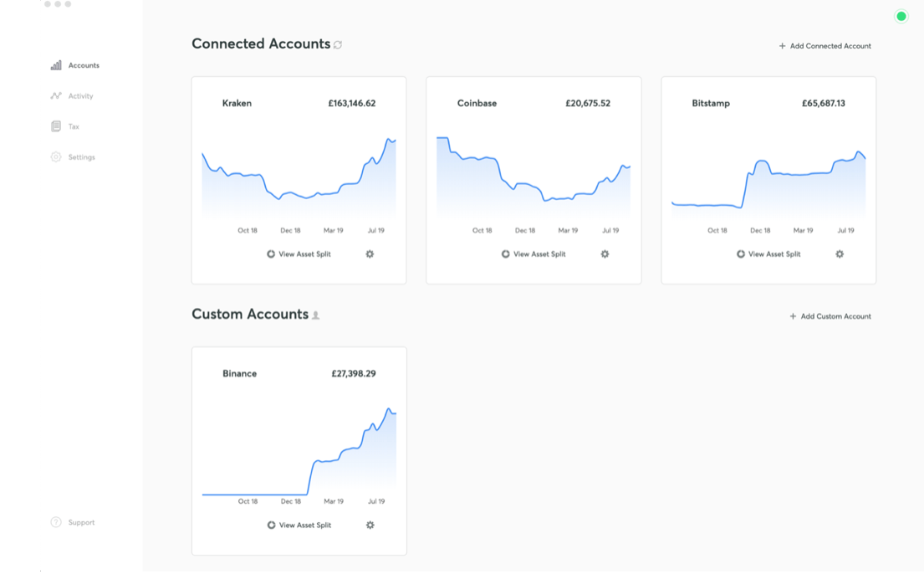Click the Coinbase balance chart
This screenshot has height=574, width=924.
(x=533, y=177)
